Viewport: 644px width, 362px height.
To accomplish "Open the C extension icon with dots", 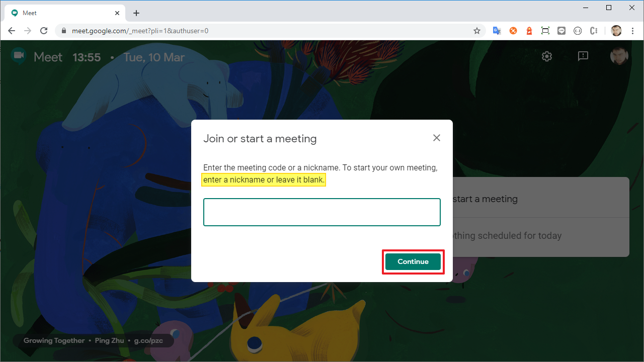I will click(x=594, y=31).
